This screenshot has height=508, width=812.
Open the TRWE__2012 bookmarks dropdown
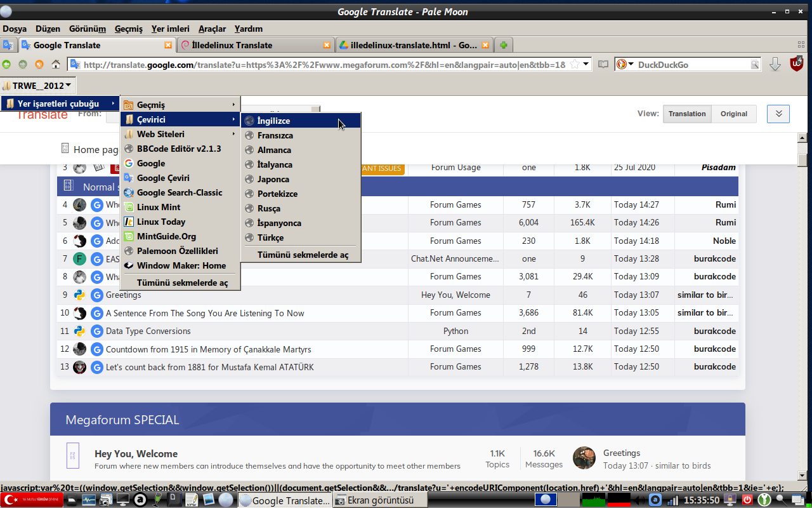click(x=38, y=86)
